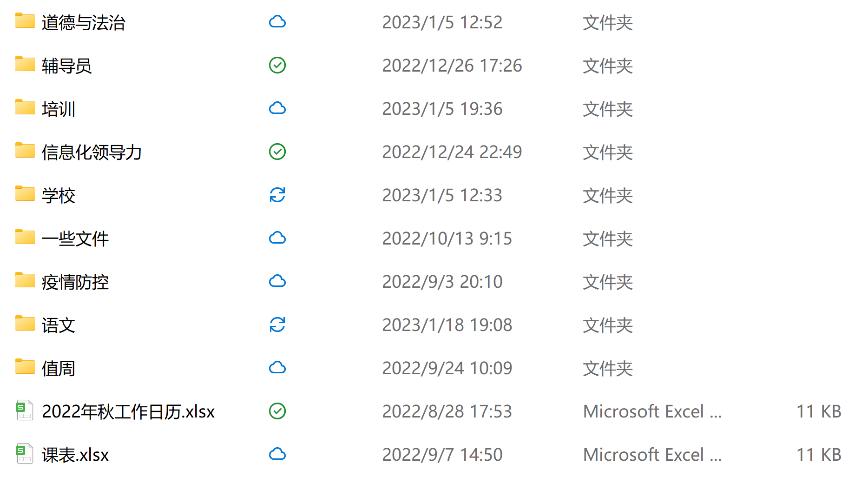Screen dimensions: 868x477
Task: Select the 辅导员 folder name
Action: tap(66, 66)
